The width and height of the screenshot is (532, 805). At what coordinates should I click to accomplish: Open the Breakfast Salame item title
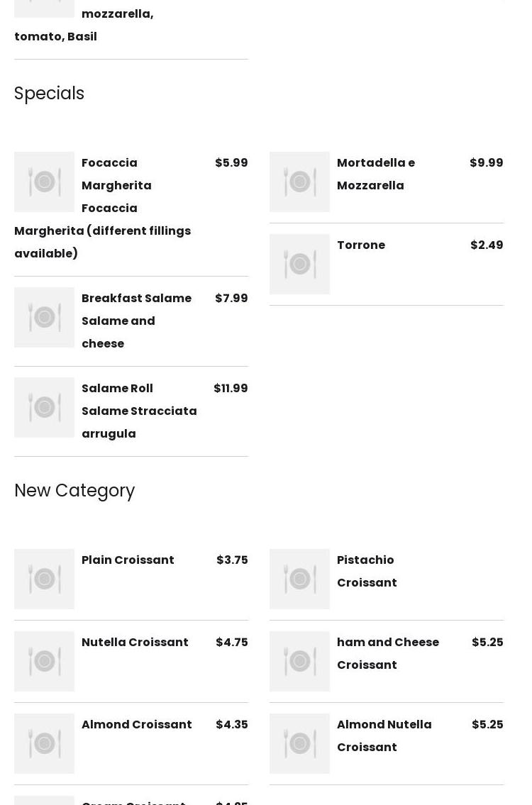(136, 298)
